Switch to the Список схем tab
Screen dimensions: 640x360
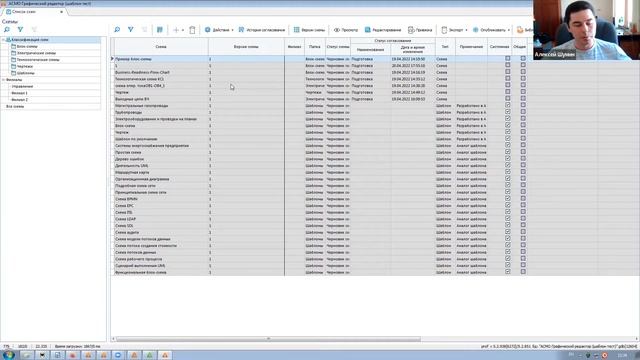[24, 12]
